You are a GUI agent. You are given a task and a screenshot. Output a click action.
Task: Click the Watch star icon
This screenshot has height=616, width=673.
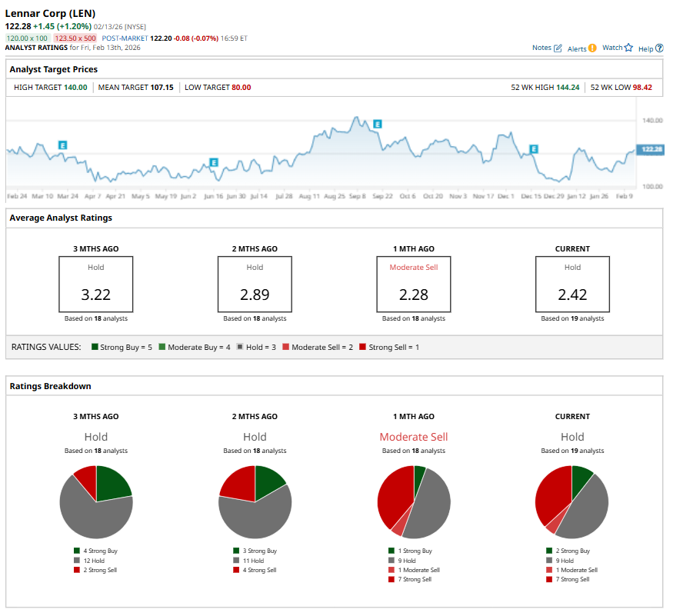(x=628, y=48)
